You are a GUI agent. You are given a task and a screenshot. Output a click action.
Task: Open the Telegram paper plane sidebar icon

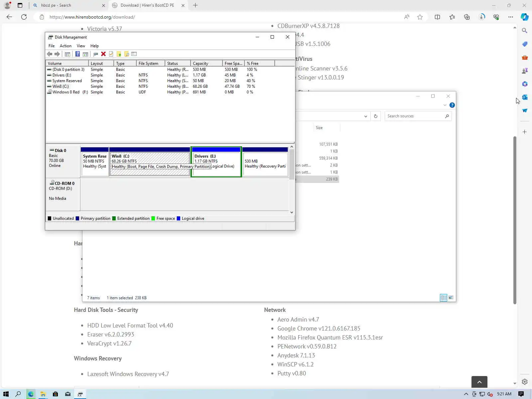pos(525,110)
